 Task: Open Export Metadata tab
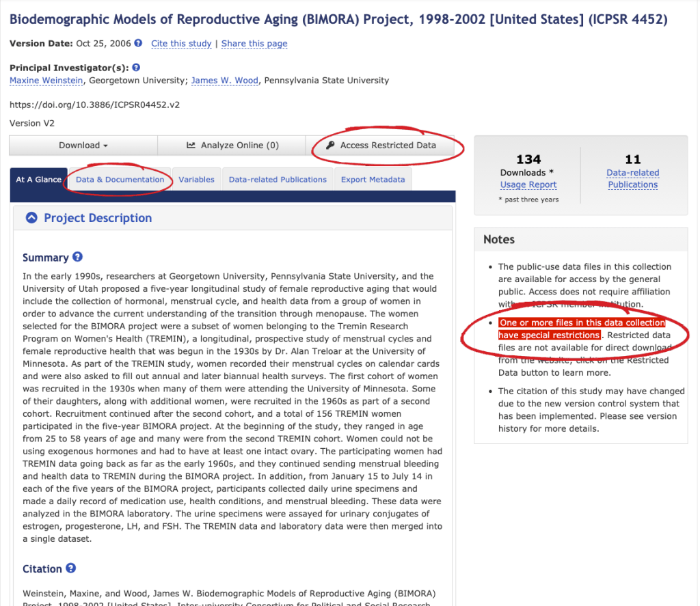(x=373, y=180)
